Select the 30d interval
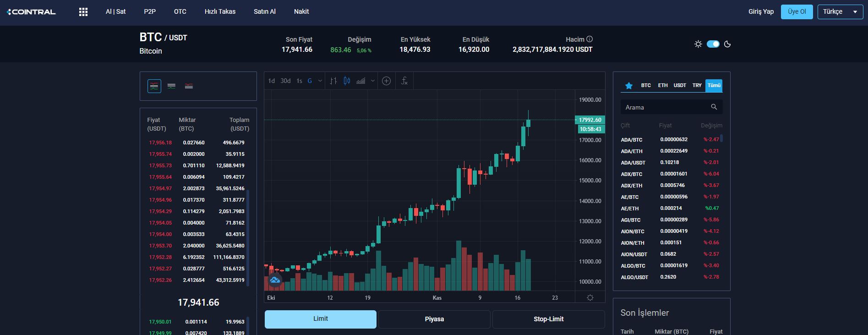 click(x=285, y=81)
